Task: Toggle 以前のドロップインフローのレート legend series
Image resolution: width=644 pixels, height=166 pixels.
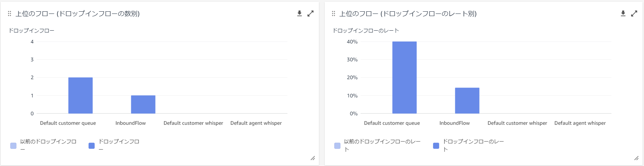Action: click(378, 145)
